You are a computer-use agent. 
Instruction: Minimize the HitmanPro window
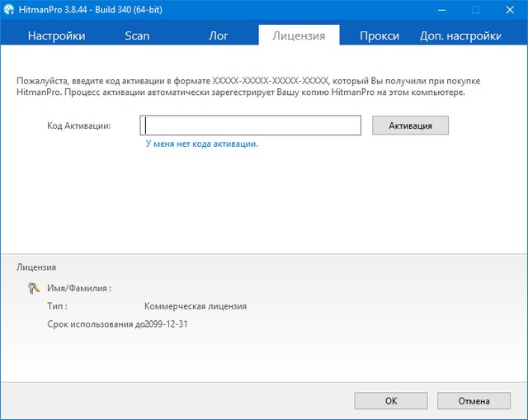tap(436, 10)
